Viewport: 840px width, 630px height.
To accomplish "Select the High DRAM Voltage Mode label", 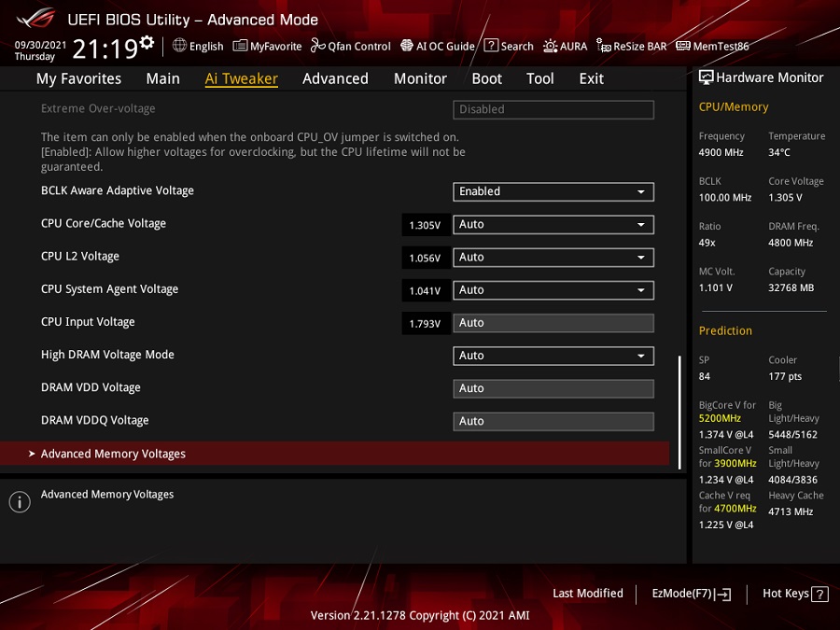I will point(107,355).
